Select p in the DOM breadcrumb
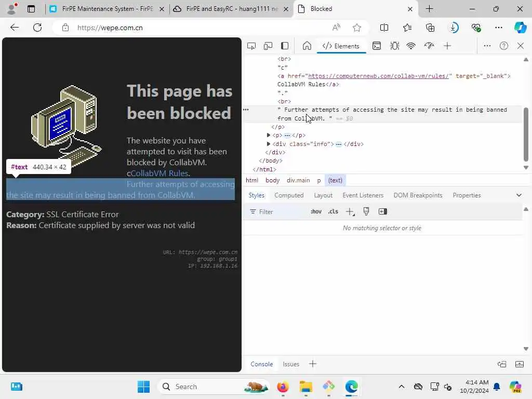The image size is (532, 399). [319, 180]
